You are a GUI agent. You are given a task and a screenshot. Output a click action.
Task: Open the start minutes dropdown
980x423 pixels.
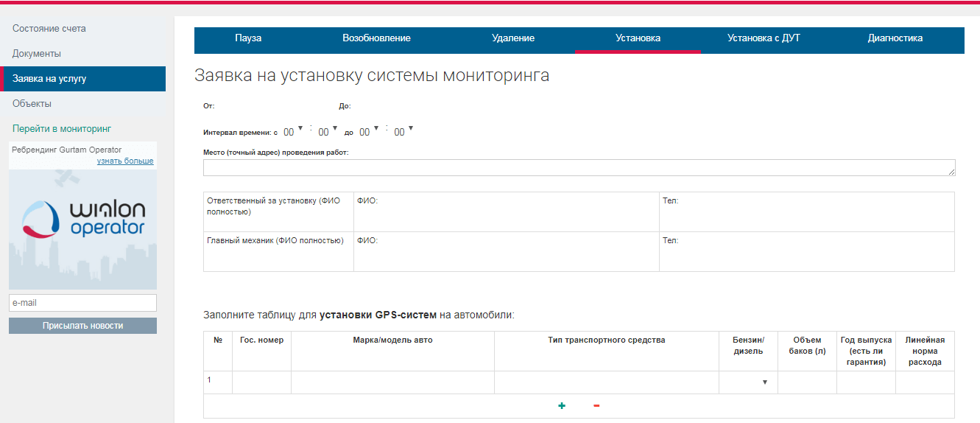pyautogui.click(x=328, y=131)
